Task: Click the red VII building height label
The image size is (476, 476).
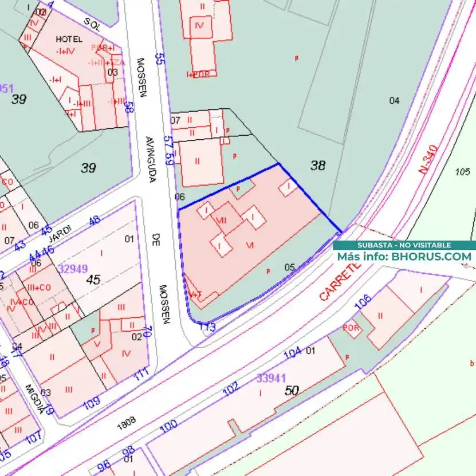Action: point(221,220)
